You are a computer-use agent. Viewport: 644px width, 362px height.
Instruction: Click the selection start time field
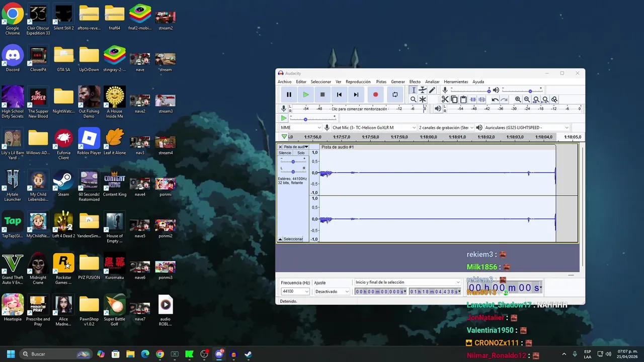coord(380,292)
